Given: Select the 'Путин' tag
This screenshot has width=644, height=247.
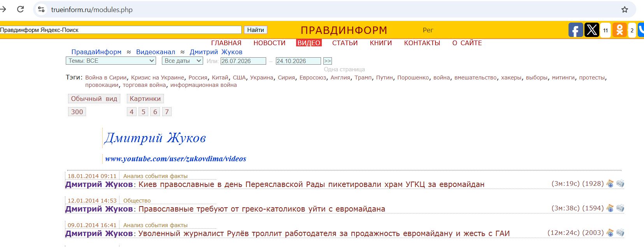Looking at the screenshot, I should click(x=384, y=78).
